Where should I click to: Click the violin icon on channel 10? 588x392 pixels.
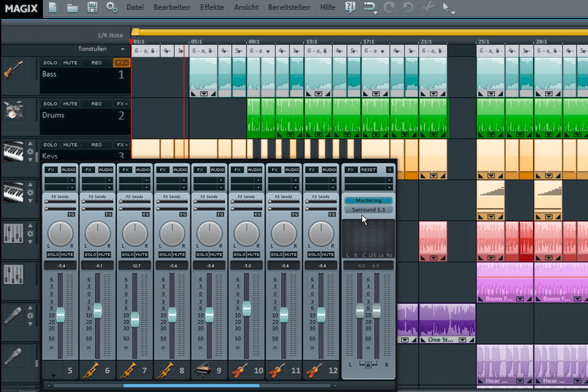pos(240,370)
